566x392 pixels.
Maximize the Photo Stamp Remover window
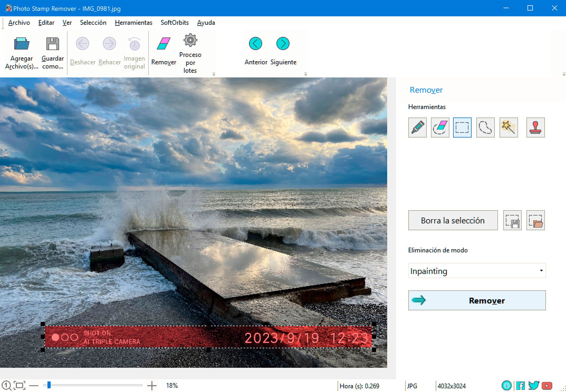point(530,8)
